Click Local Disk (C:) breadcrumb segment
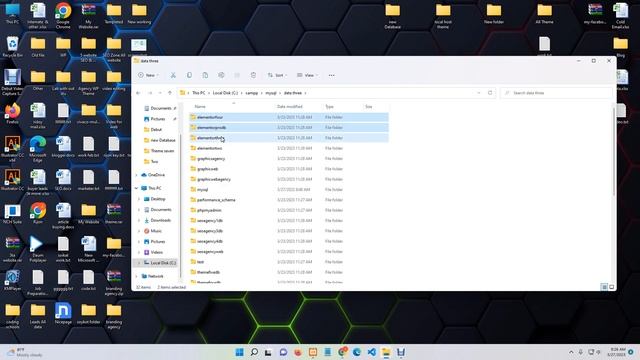640x360 pixels. tap(225, 93)
